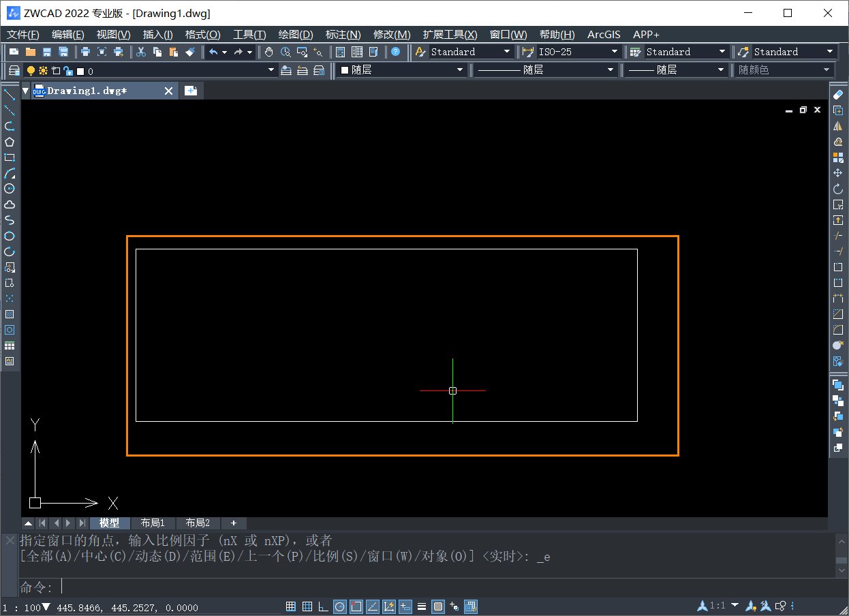This screenshot has width=849, height=616.
Task: Open the 修改(M) menu
Action: click(392, 34)
